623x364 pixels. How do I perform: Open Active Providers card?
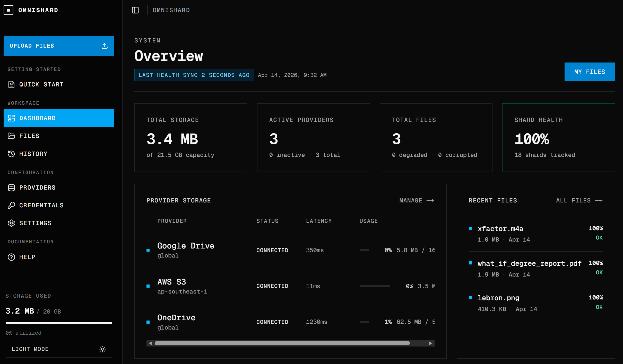click(314, 138)
